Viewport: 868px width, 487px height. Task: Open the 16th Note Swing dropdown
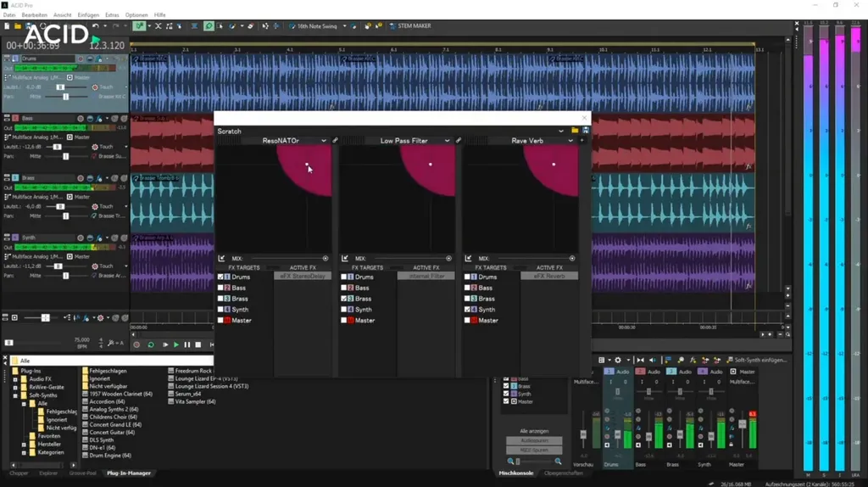click(x=344, y=26)
